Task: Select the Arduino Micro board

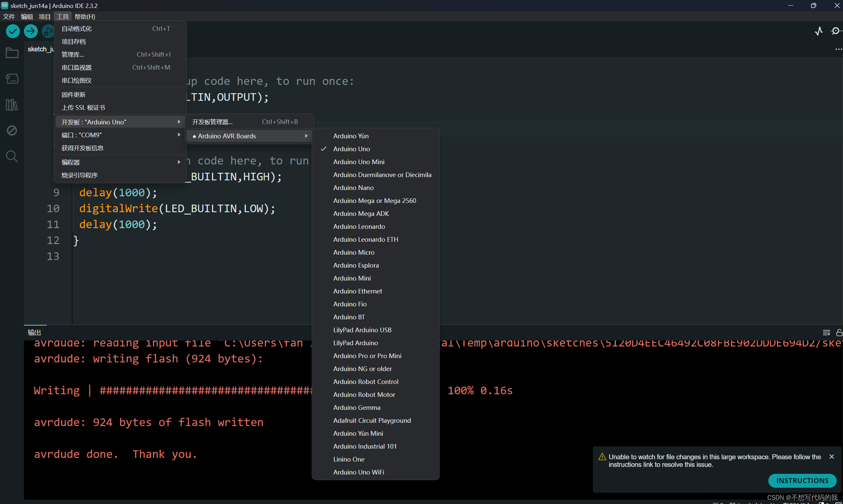Action: coord(376,252)
